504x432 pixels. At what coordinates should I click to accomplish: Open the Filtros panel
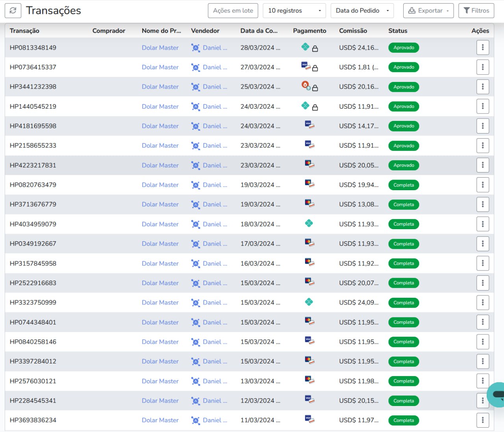(476, 11)
